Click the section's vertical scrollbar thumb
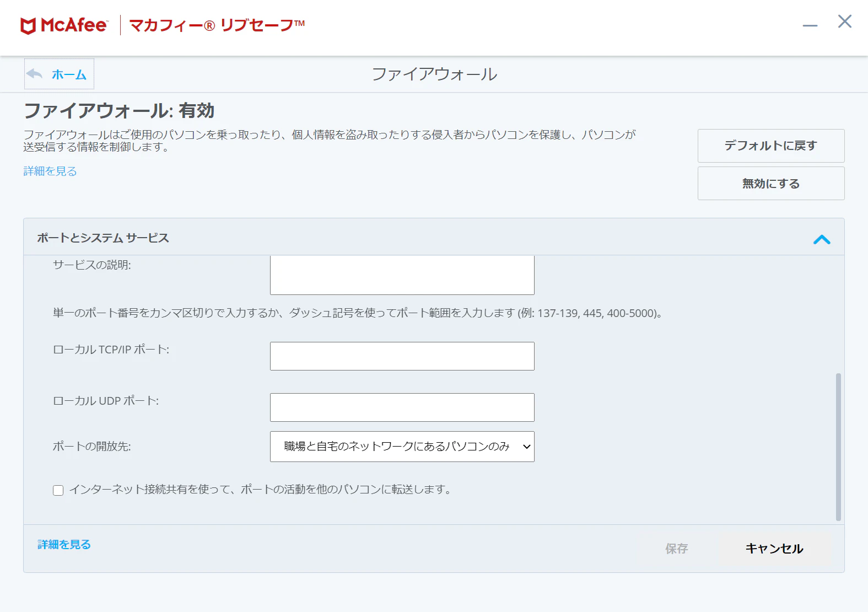 point(838,447)
